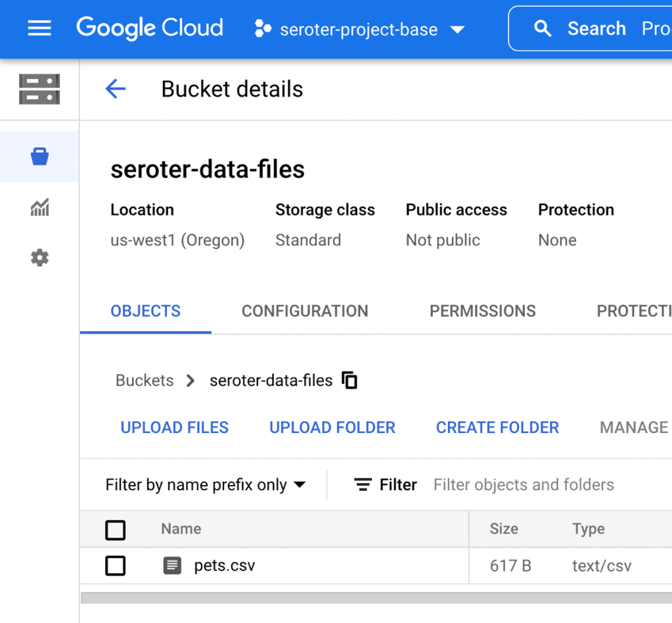Open the pets.csv object link

225,565
